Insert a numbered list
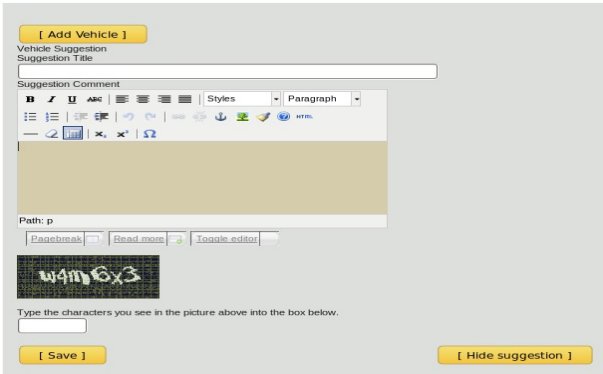The image size is (603, 374). (x=52, y=116)
